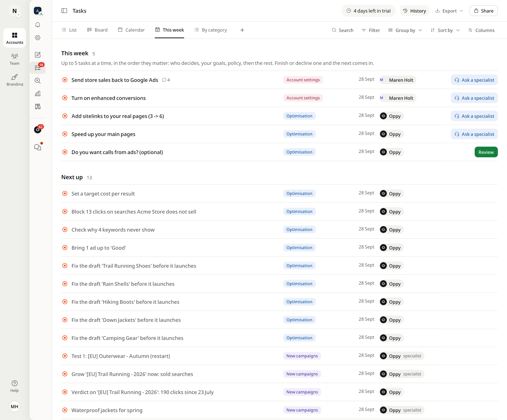Mark 'Send store sales back to Google Ads' status circle
Viewport: 507px width, 420px height.
click(x=65, y=80)
